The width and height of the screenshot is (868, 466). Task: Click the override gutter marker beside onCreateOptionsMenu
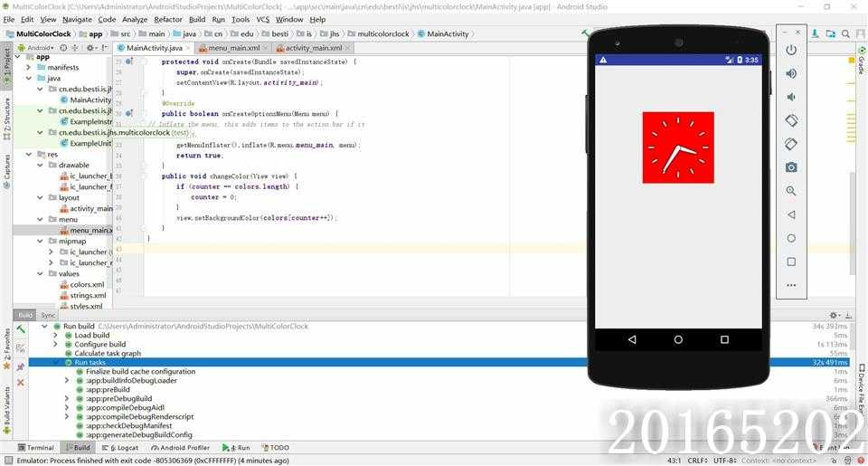[x=129, y=114]
